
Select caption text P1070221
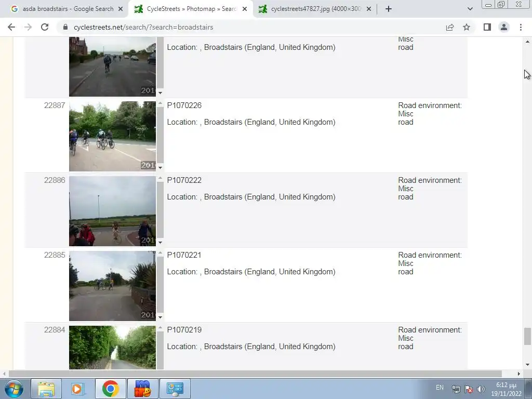184,255
